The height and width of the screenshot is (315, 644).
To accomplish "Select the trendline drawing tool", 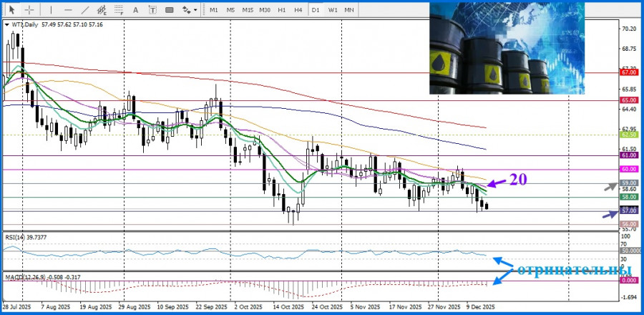I will (x=85, y=9).
